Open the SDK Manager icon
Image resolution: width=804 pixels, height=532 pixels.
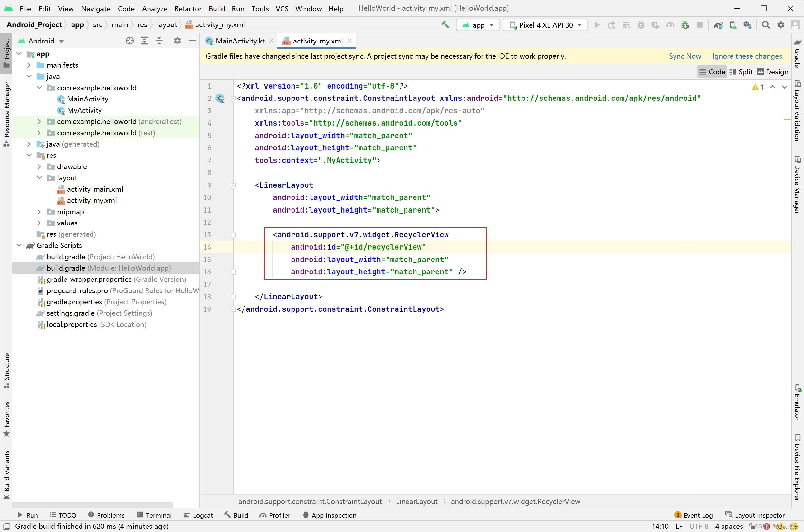click(747, 25)
